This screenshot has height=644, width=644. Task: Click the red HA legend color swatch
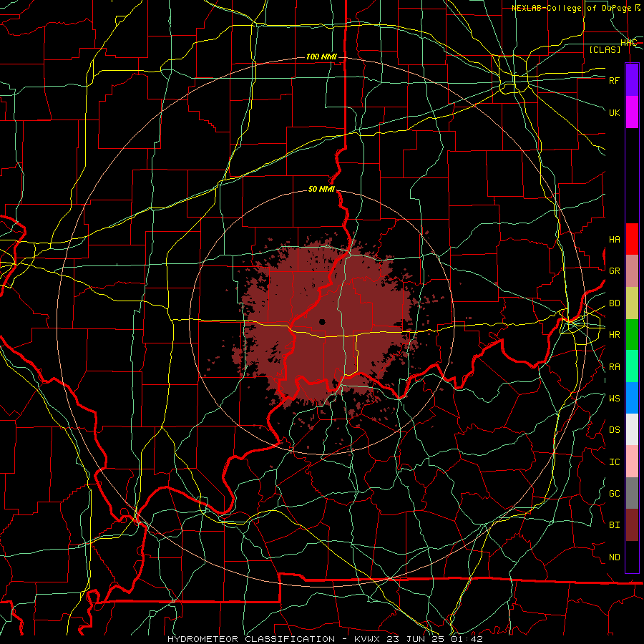coord(632,239)
